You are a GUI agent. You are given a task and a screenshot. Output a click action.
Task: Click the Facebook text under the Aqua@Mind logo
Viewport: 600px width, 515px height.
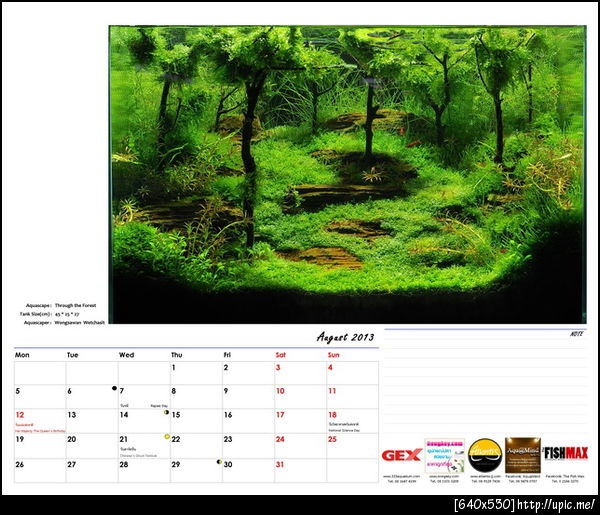click(523, 477)
